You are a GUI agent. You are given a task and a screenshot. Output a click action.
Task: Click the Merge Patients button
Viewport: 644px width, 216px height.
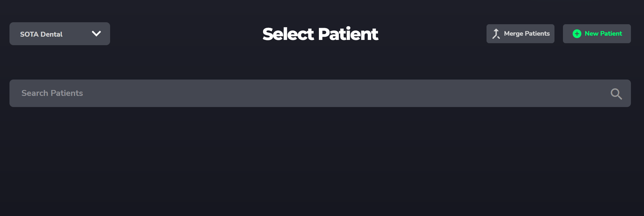coord(520,33)
